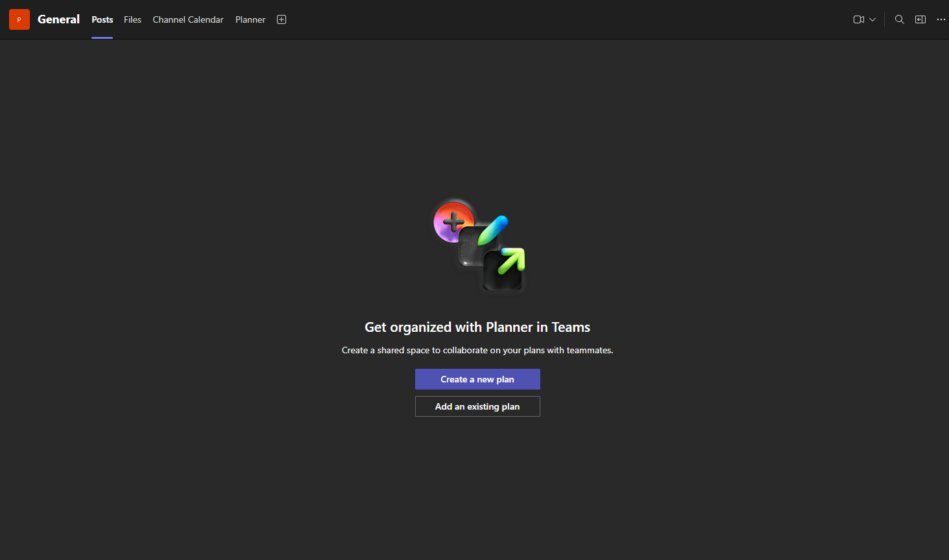This screenshot has height=560, width=949.
Task: Start a meeting with the video camera icon
Action: [859, 19]
